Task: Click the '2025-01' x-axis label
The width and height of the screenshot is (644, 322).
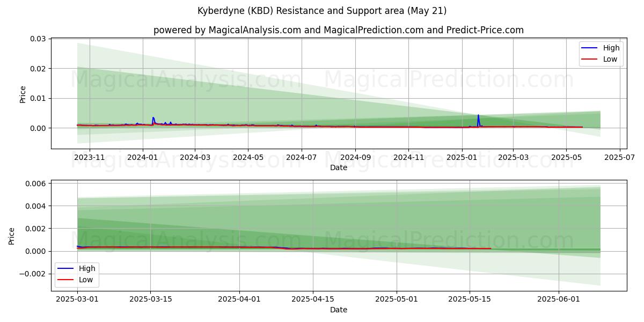Action: (x=462, y=158)
